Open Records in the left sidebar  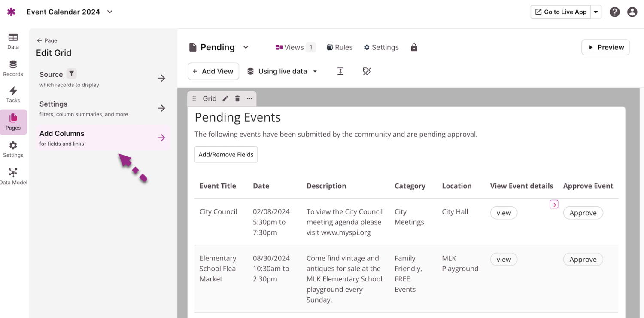pos(13,68)
